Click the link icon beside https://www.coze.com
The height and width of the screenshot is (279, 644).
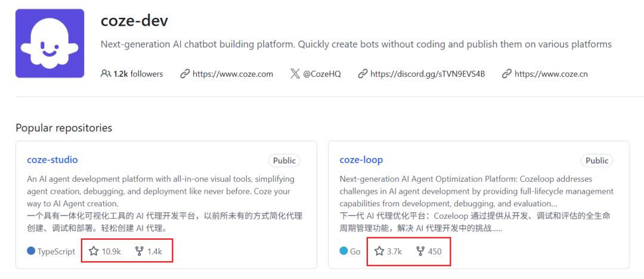click(185, 74)
